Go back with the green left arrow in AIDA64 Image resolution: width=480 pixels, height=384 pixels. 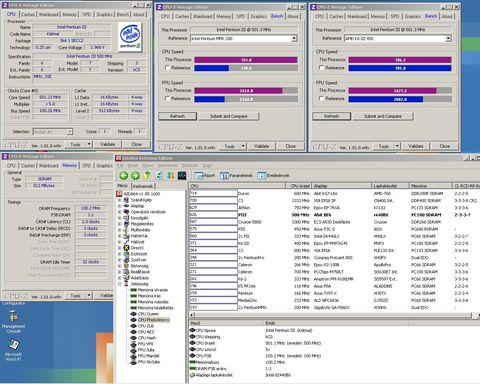pyautogui.click(x=124, y=175)
